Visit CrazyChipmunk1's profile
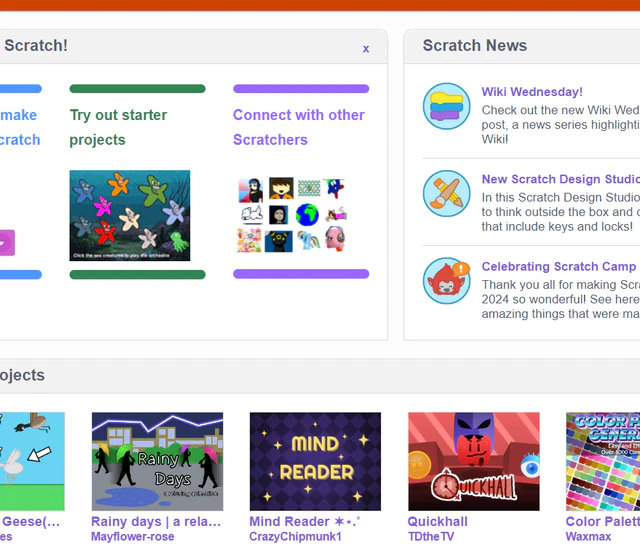 295,537
